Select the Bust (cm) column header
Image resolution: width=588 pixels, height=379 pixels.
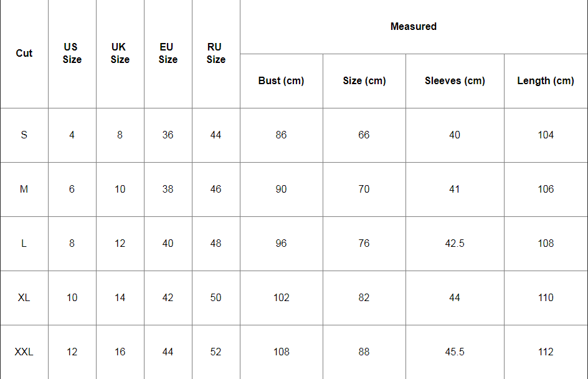point(281,81)
